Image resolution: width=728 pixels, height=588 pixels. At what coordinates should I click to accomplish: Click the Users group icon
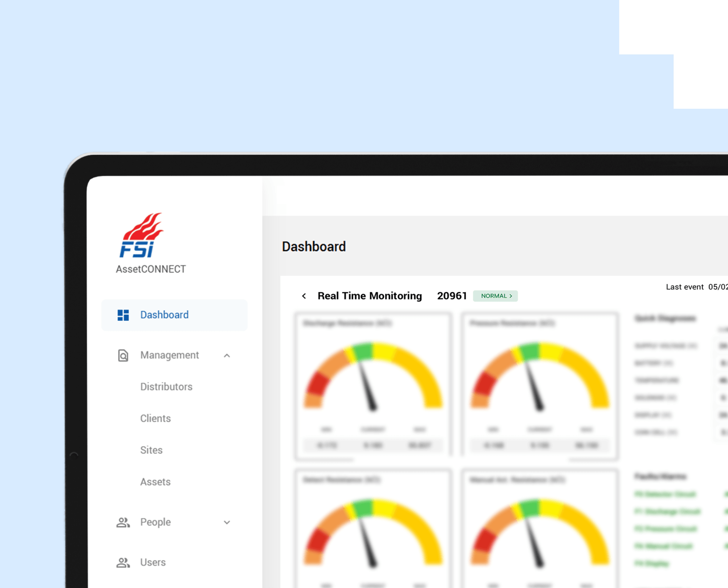coord(123,563)
